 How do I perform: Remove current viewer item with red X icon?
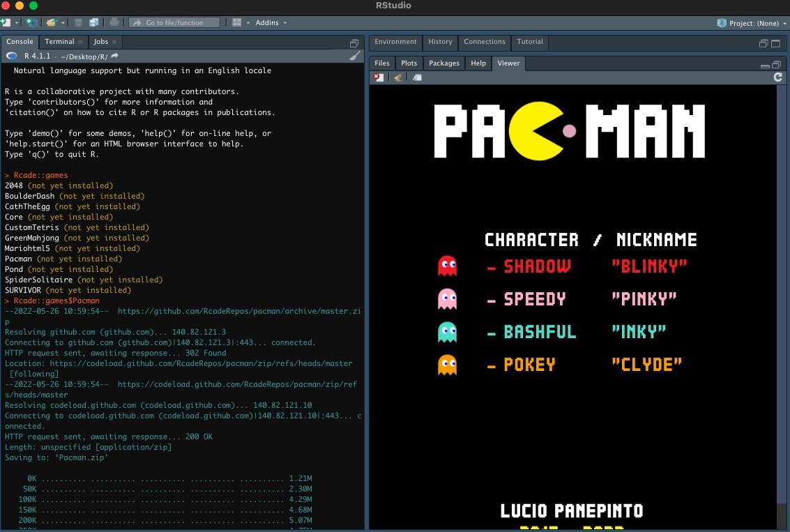click(x=379, y=77)
